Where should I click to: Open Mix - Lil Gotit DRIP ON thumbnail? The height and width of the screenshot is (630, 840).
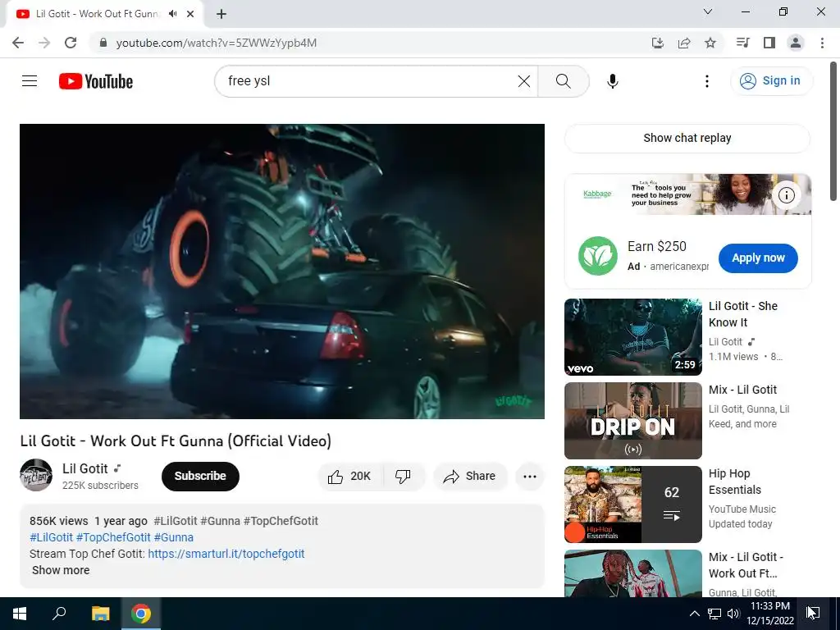(x=633, y=421)
